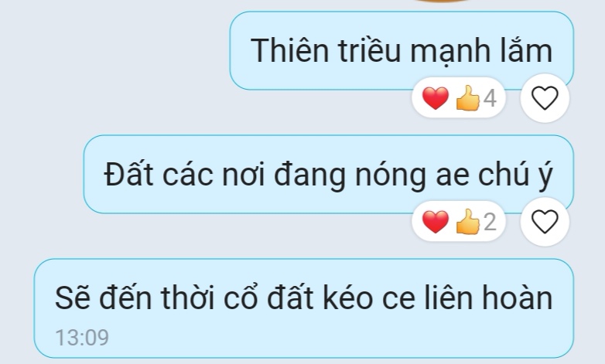
Task: Open the reaction count 2 details
Action: 490,222
